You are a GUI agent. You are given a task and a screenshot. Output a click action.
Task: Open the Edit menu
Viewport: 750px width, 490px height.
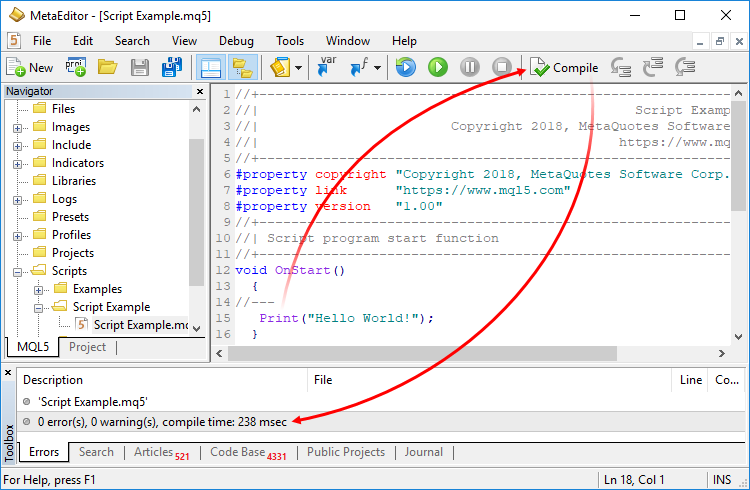pos(83,41)
